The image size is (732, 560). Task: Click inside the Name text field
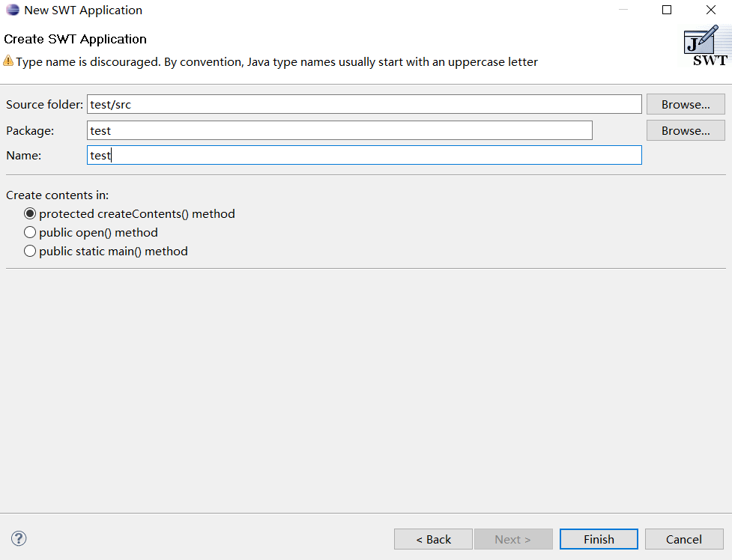click(x=363, y=155)
